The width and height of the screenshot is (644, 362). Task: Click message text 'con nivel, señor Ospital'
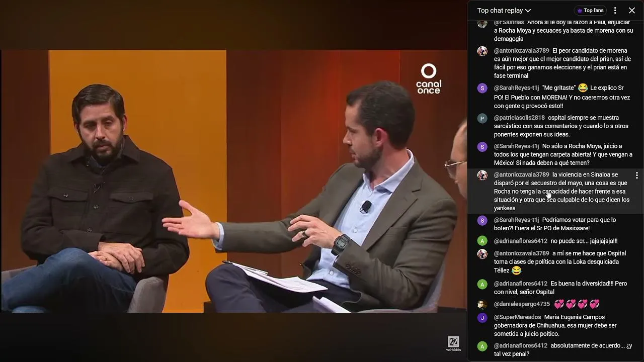point(524,292)
